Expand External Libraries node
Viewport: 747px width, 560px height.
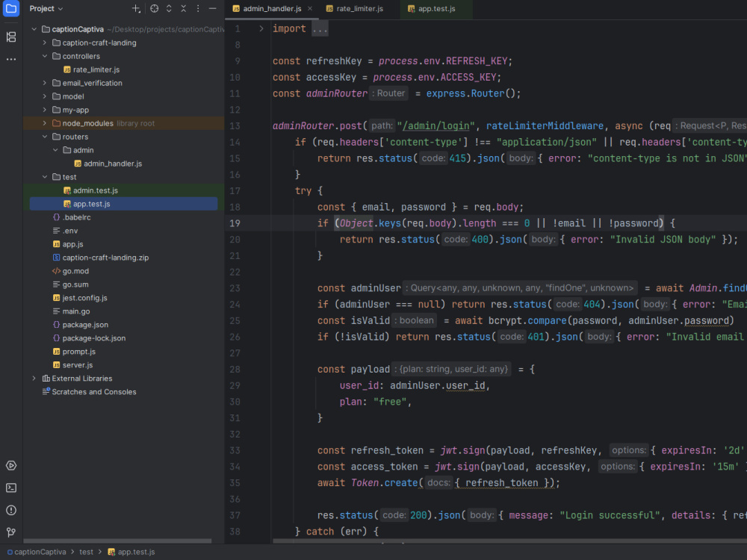(34, 379)
